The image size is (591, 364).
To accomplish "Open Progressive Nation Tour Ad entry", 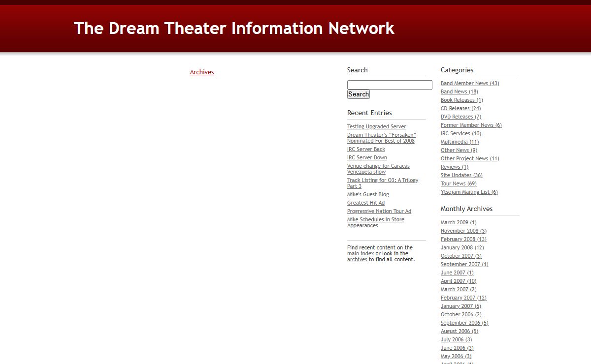I will point(379,211).
